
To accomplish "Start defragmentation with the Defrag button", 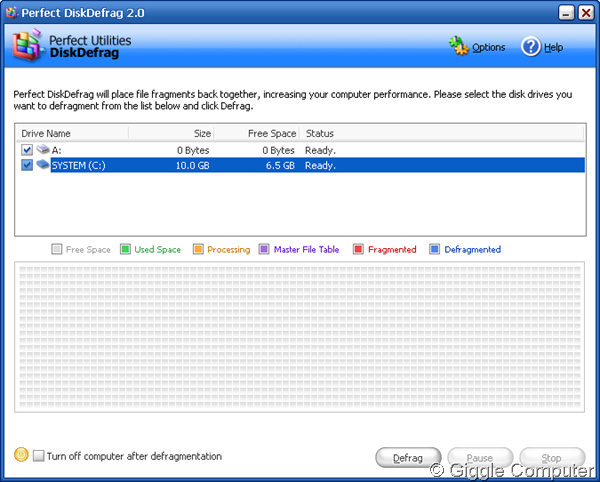I will [x=408, y=458].
